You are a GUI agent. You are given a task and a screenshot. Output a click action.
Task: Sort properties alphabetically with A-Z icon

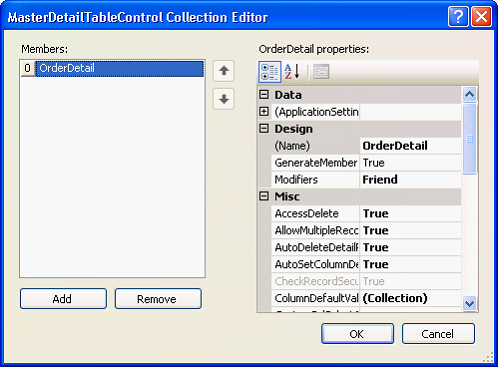coord(292,72)
